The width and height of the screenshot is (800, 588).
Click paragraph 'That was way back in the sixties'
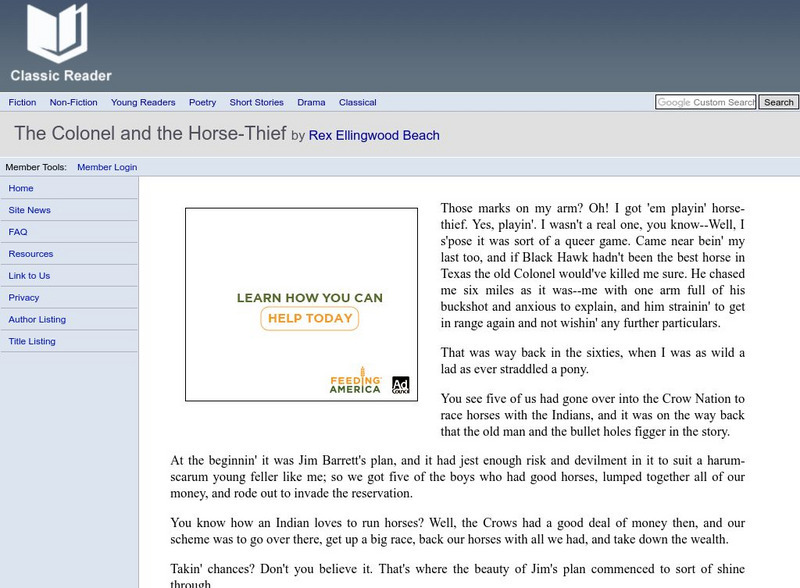(x=592, y=360)
